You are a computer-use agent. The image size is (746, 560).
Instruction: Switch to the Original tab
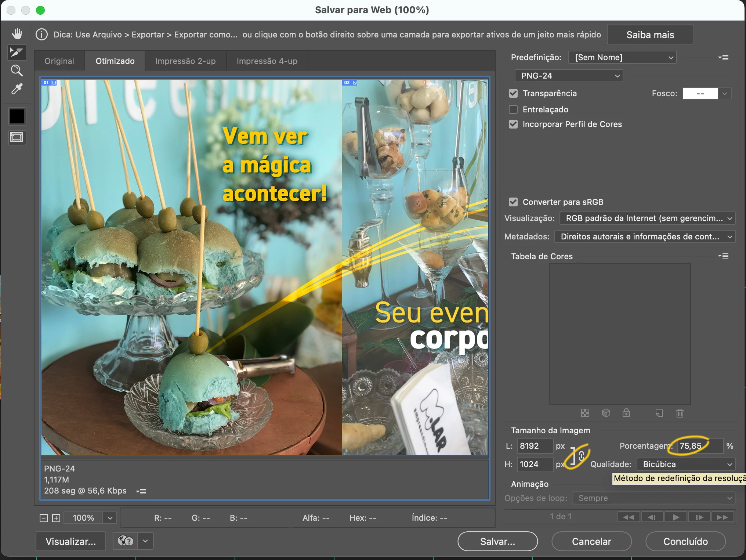click(x=59, y=61)
